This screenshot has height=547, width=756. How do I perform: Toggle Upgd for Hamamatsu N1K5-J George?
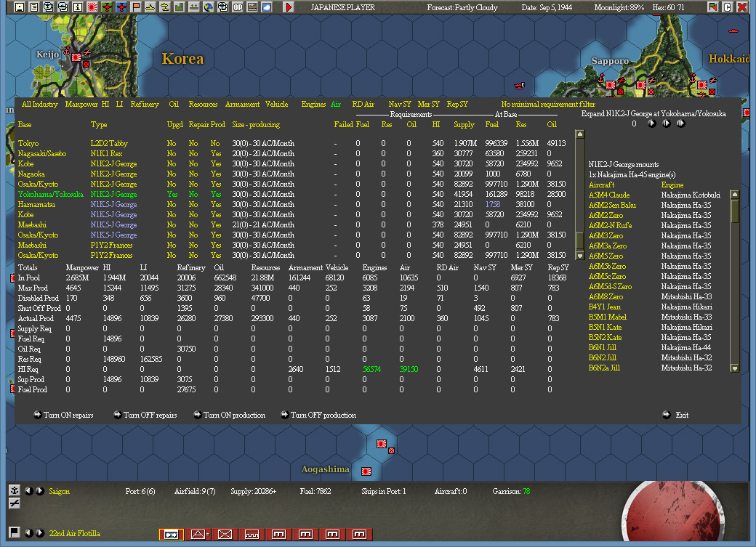(x=171, y=204)
